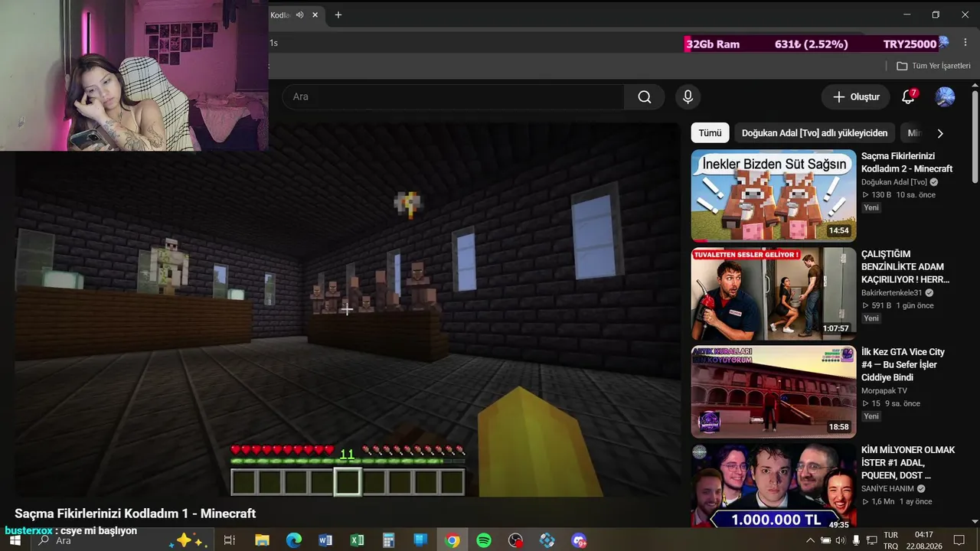The width and height of the screenshot is (980, 551).
Task: Open Task View on the taskbar
Action: click(229, 540)
